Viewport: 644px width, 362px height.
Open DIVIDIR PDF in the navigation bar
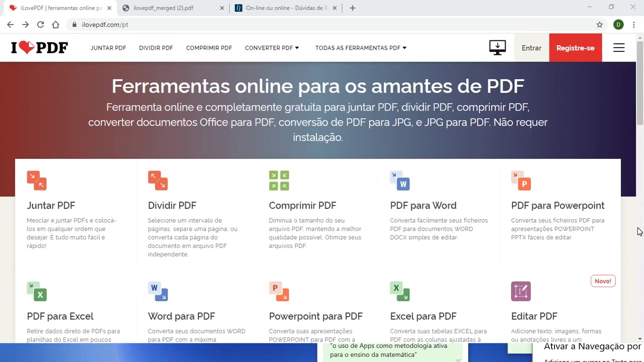156,48
